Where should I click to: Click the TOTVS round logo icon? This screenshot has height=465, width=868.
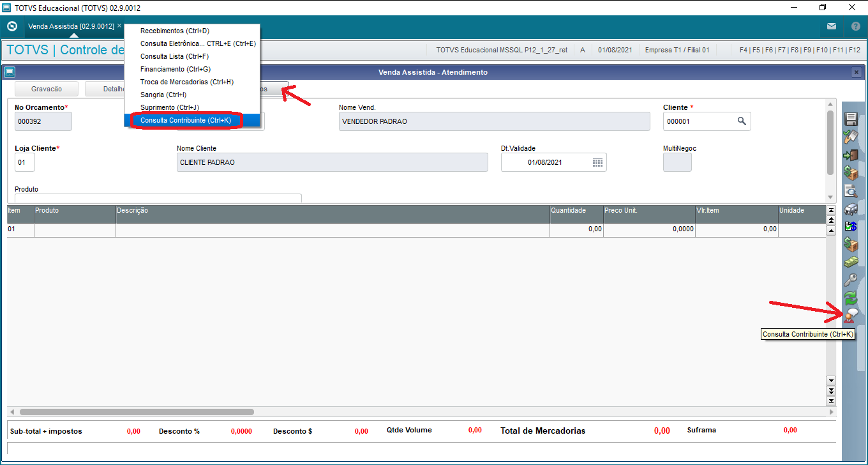tap(11, 27)
